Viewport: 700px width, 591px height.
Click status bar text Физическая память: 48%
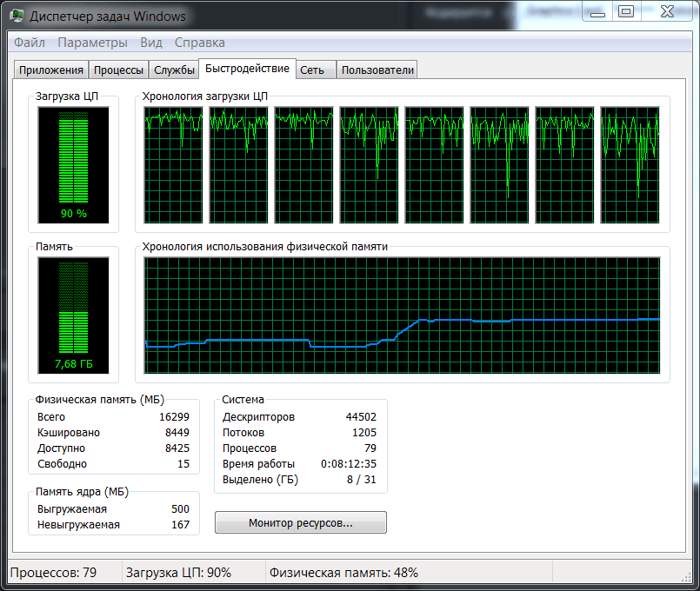[x=343, y=573]
